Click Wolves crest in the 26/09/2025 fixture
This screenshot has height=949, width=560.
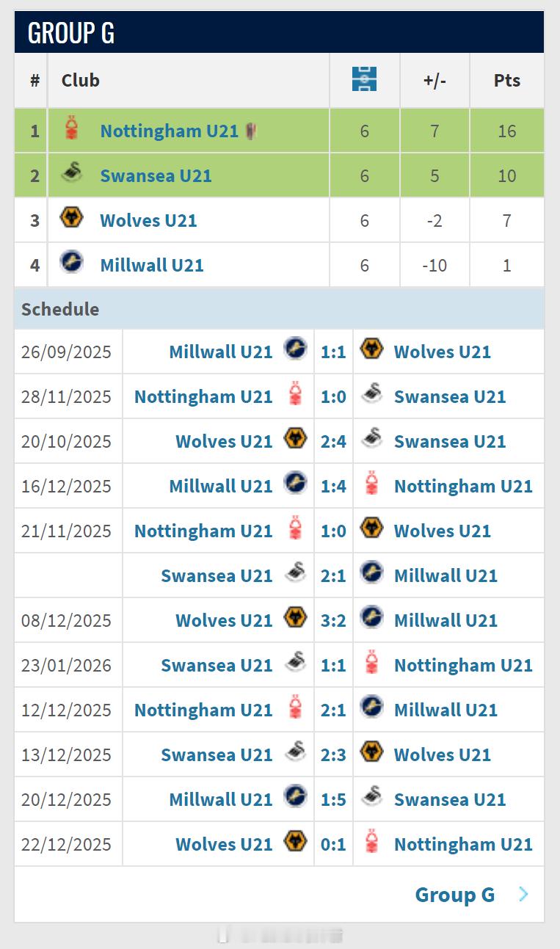pos(372,349)
